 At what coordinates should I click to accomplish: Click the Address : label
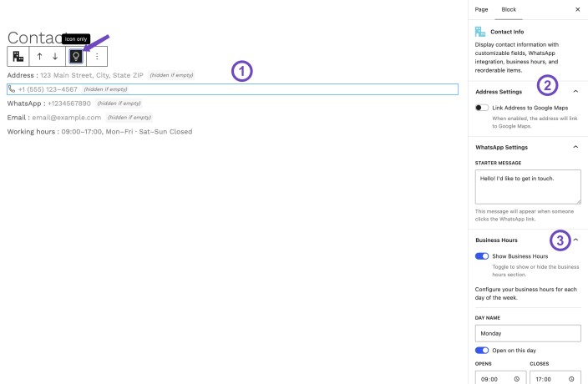coord(23,75)
